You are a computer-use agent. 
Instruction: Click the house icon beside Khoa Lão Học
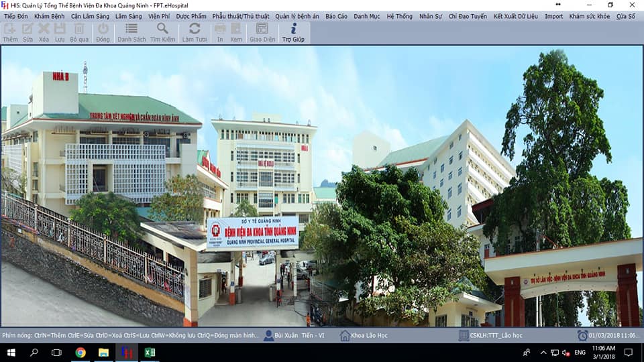click(x=345, y=335)
